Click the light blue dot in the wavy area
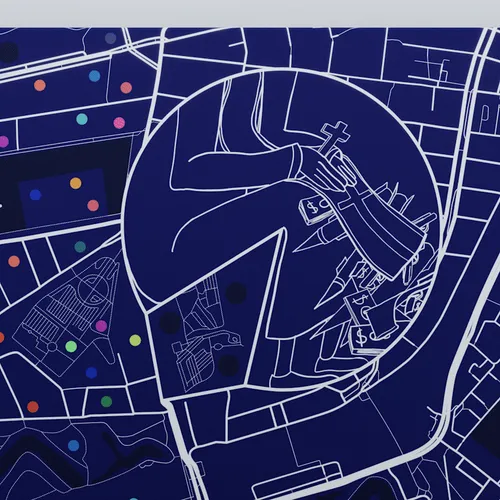 pyautogui.click(x=74, y=445)
